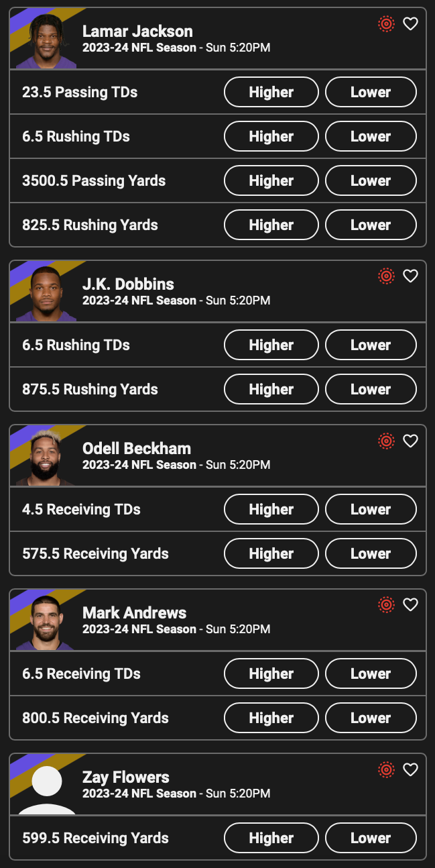Choose Higher for 875.5 Rushing Yards
Image resolution: width=435 pixels, height=868 pixels.
[x=271, y=389]
